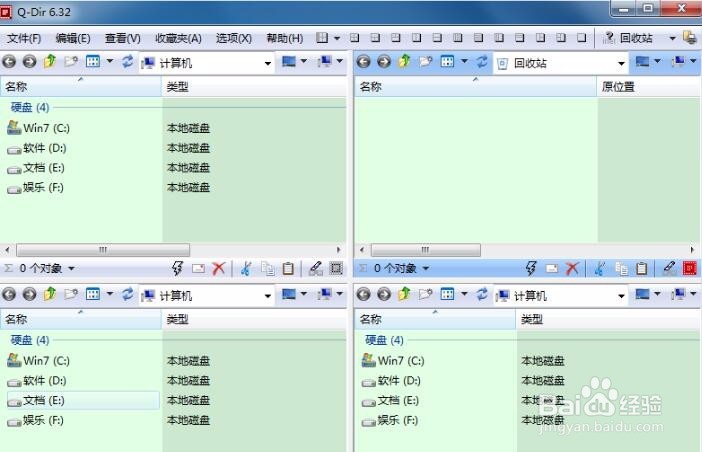Expand 计算机 address dropdown in bottom-left pane

268,296
